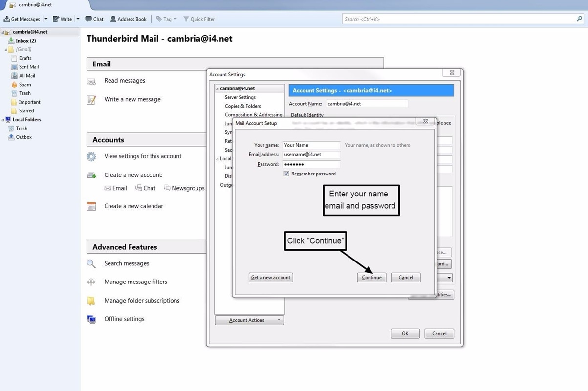Create a new Newsgroups account
The image size is (588, 391).
(184, 188)
